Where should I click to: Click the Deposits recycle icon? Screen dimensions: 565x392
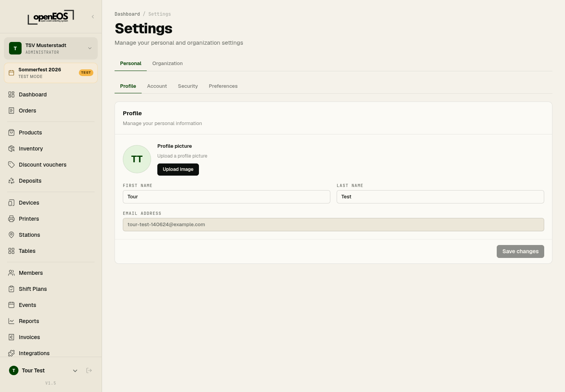(11, 181)
